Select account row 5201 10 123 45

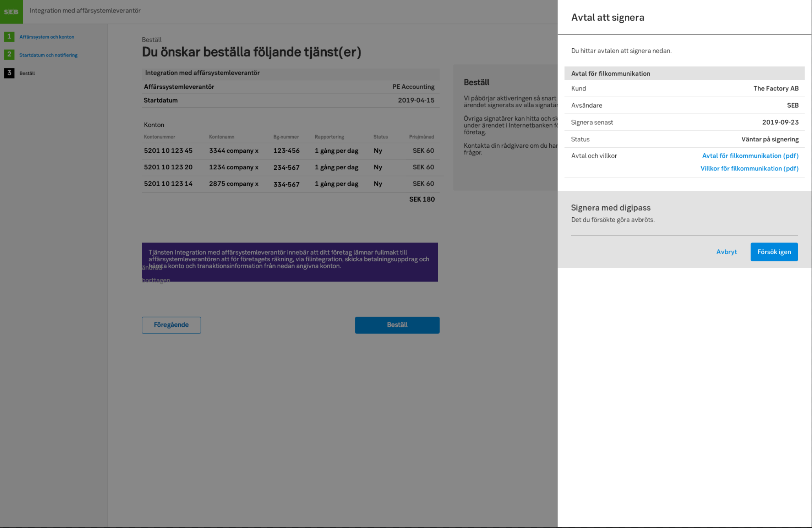[x=168, y=151]
